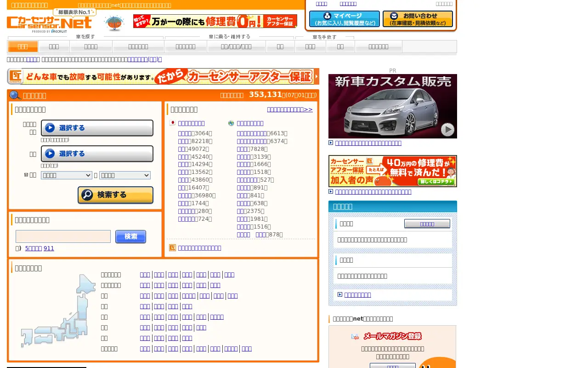Click the upper 選択する button for makers

tap(97, 128)
